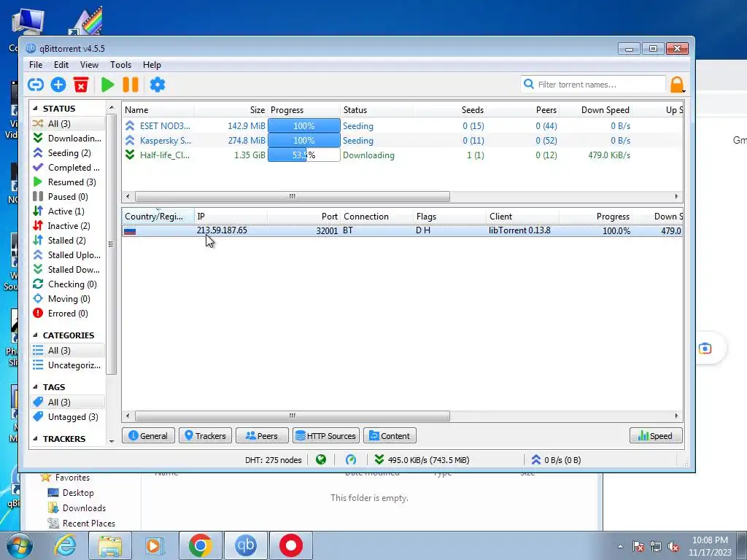This screenshot has height=560, width=747.
Task: Select the Moving (0) status filter
Action: click(x=68, y=298)
